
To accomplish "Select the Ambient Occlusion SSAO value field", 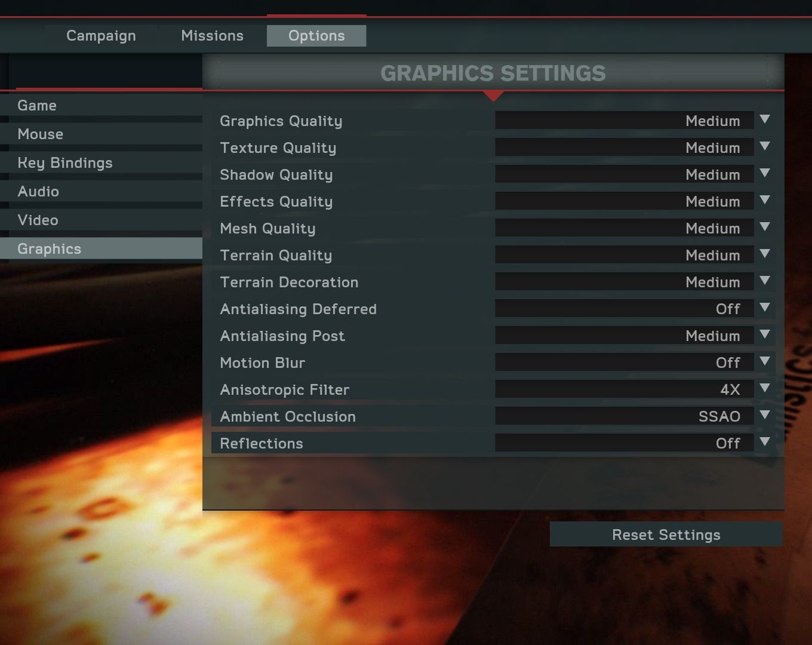I will (x=624, y=416).
